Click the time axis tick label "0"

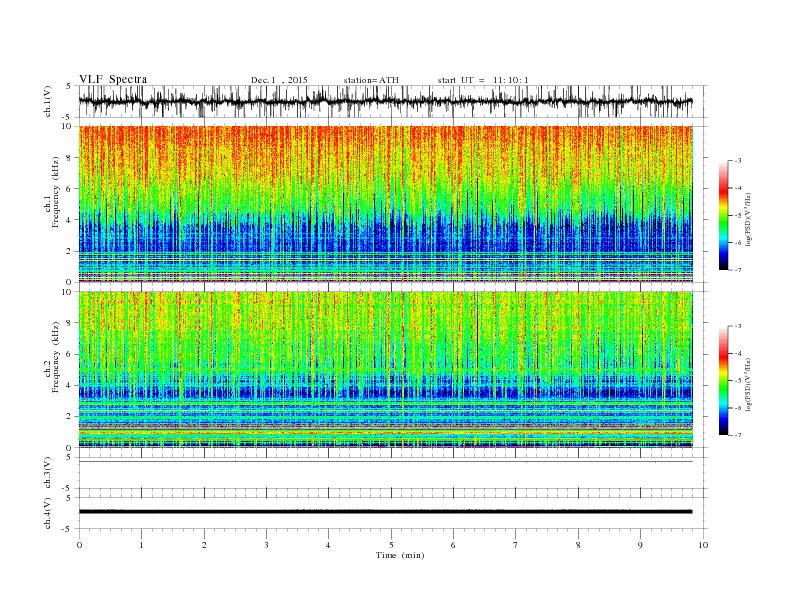[x=79, y=545]
